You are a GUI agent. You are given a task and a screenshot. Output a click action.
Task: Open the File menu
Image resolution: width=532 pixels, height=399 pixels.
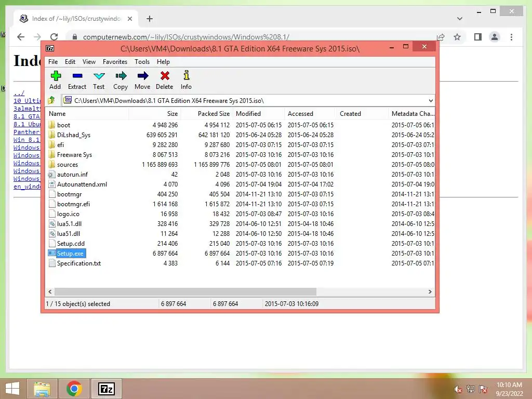pyautogui.click(x=53, y=62)
